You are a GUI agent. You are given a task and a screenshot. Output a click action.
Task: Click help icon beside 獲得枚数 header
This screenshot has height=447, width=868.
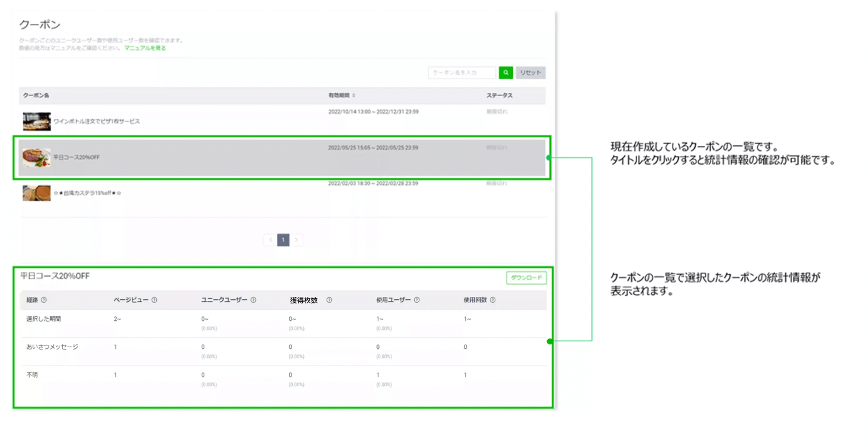tap(329, 300)
